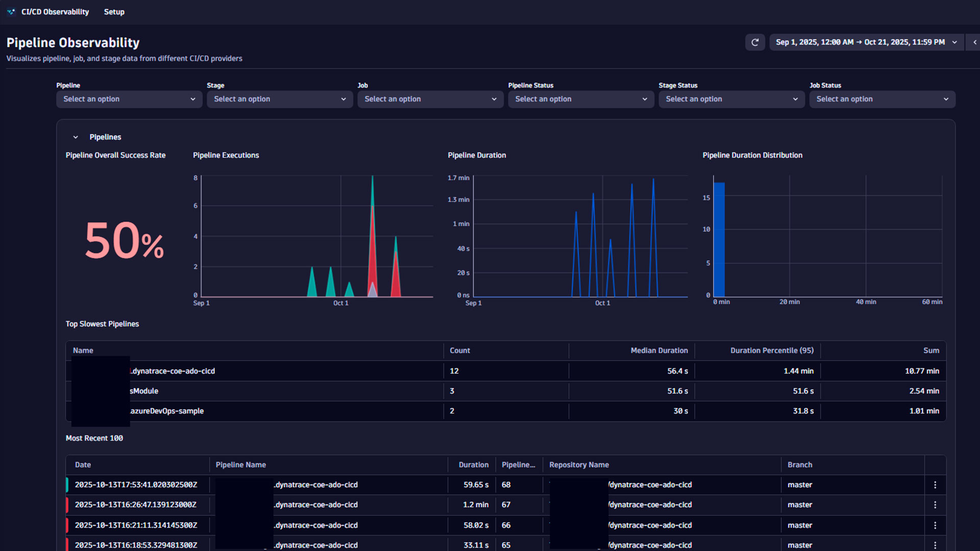Open the actions menu for the 33.11 s run
The image size is (980, 551).
coord(936,545)
